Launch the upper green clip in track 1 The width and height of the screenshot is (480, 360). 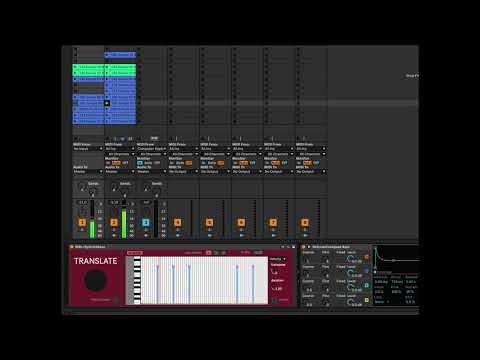75,67
